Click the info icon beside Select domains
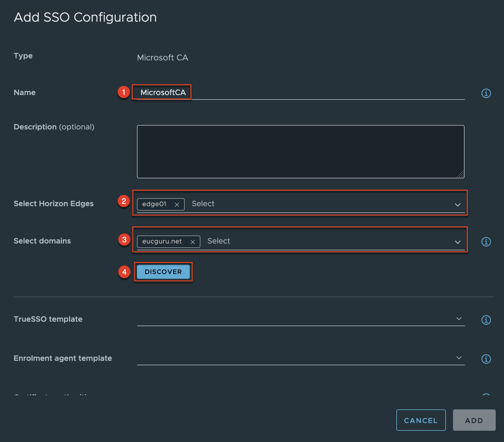 [x=486, y=242]
